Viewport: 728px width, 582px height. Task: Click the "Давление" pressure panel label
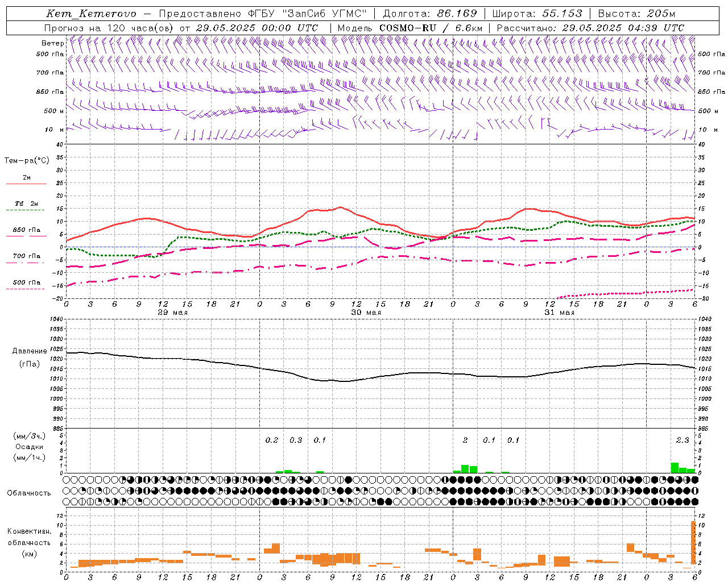tap(30, 351)
